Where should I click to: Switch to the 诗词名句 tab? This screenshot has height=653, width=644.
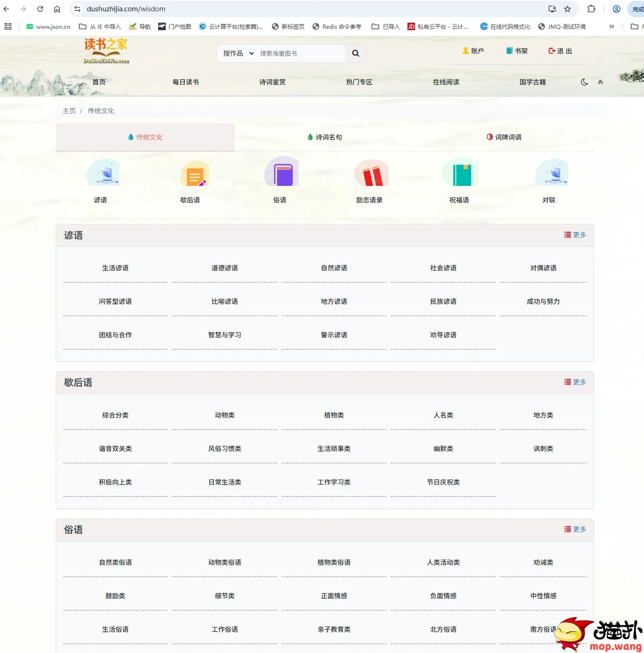[324, 137]
